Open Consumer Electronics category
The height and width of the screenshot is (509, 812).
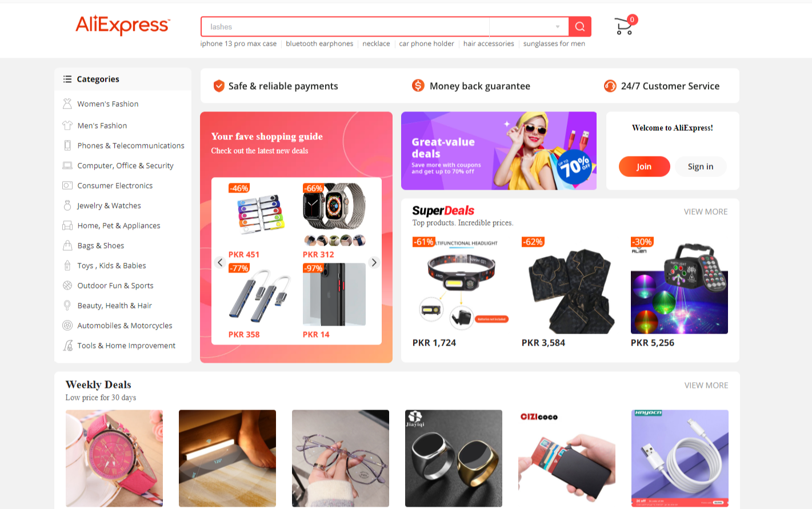click(115, 186)
